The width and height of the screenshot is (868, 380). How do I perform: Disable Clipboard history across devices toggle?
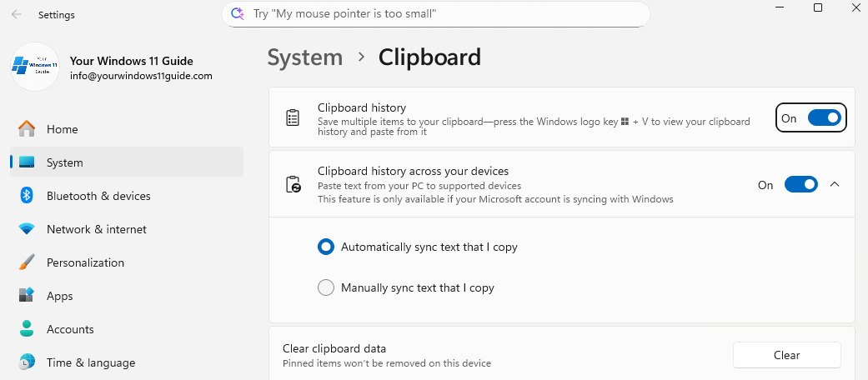pos(801,185)
